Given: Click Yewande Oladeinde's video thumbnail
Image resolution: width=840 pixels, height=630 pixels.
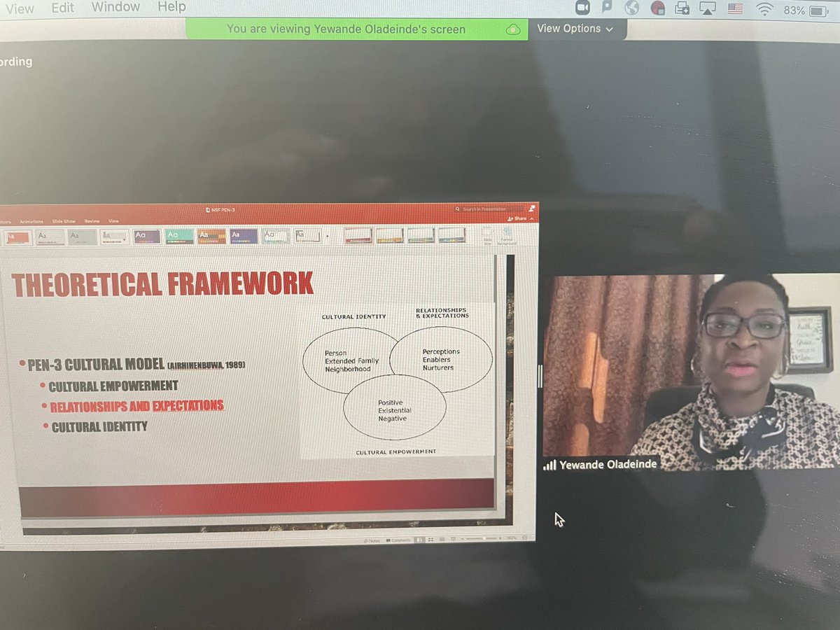Looking at the screenshot, I should pyautogui.click(x=692, y=372).
